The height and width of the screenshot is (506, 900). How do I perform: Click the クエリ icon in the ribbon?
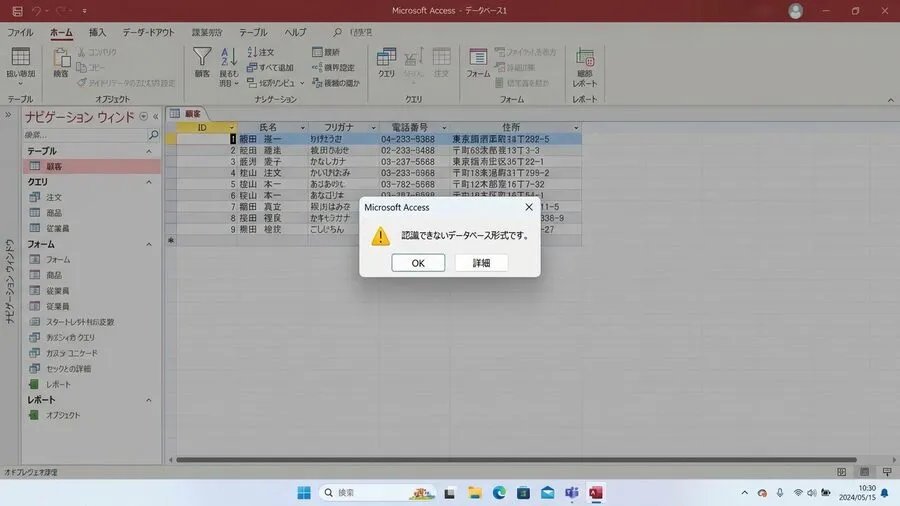click(386, 57)
